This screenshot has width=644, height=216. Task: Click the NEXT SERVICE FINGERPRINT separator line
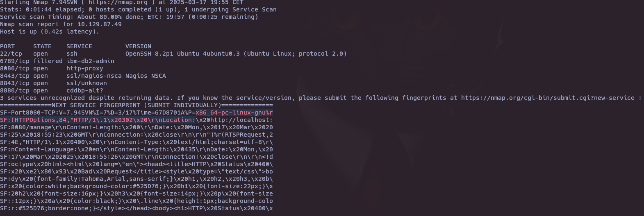coord(137,105)
